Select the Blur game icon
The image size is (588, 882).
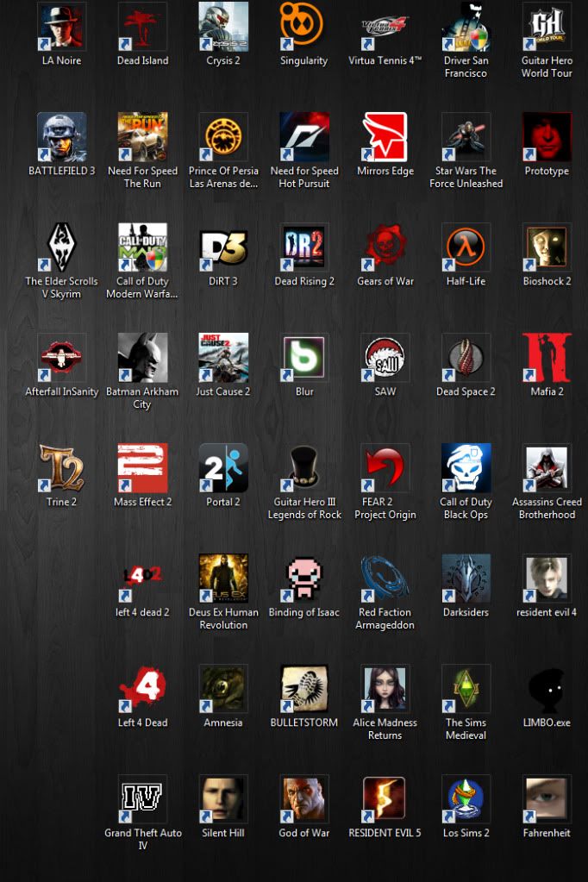pyautogui.click(x=303, y=357)
